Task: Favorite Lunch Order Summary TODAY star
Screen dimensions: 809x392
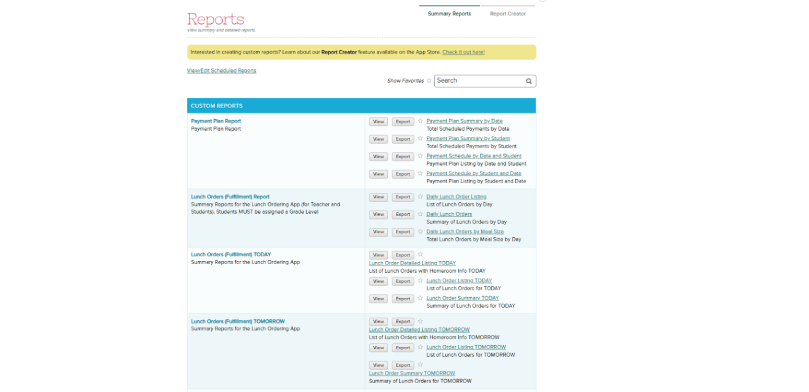Action: 420,298
